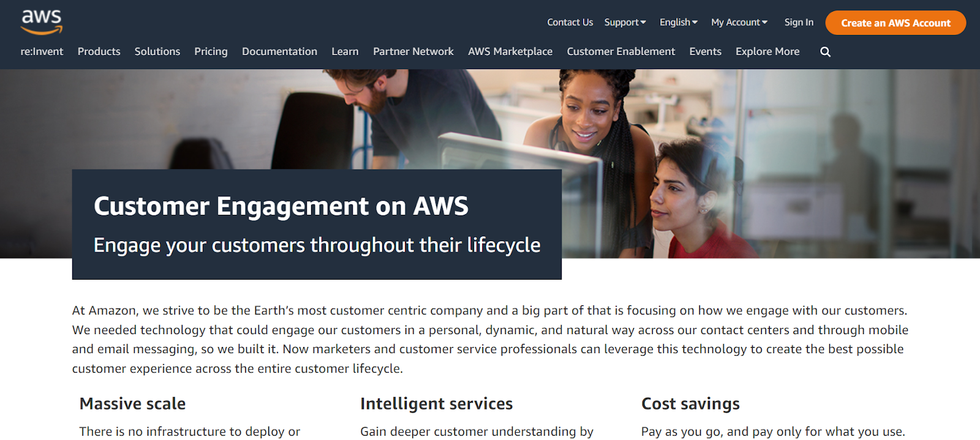The height and width of the screenshot is (440, 980).
Task: Open the Explore More menu
Action: pos(767,51)
